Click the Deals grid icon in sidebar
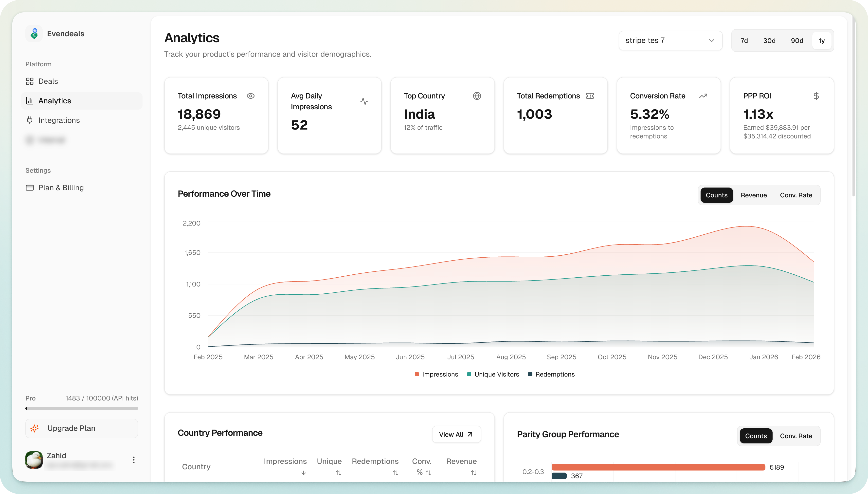The image size is (868, 494). pyautogui.click(x=30, y=81)
